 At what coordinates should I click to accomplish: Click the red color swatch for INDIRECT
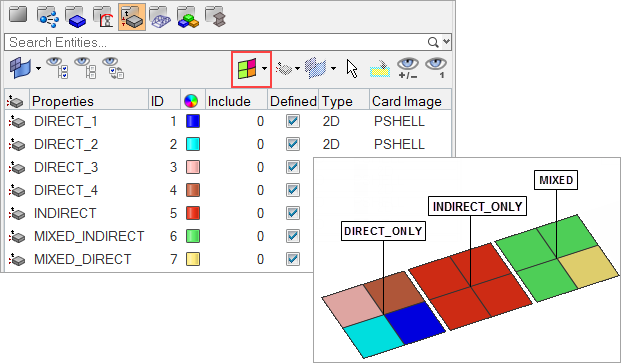193,213
